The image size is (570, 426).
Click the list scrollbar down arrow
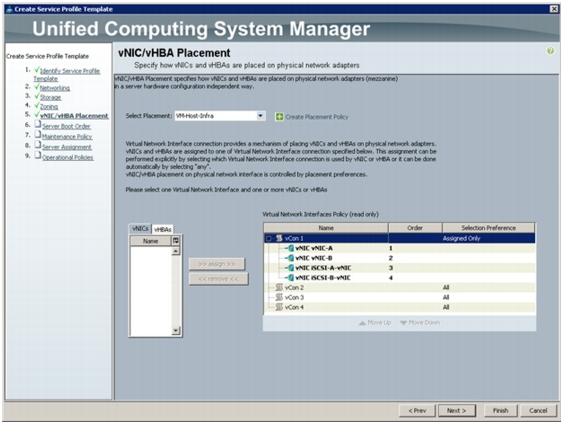[176, 331]
